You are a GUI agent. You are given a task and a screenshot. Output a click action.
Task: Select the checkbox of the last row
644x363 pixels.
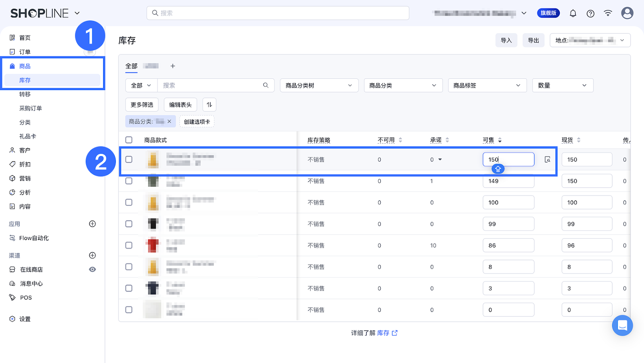click(x=129, y=310)
